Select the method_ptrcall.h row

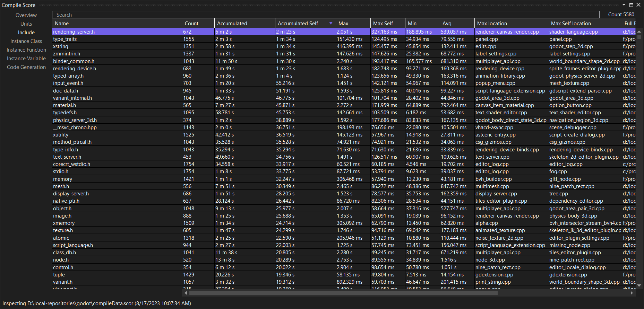pyautogui.click(x=344, y=142)
